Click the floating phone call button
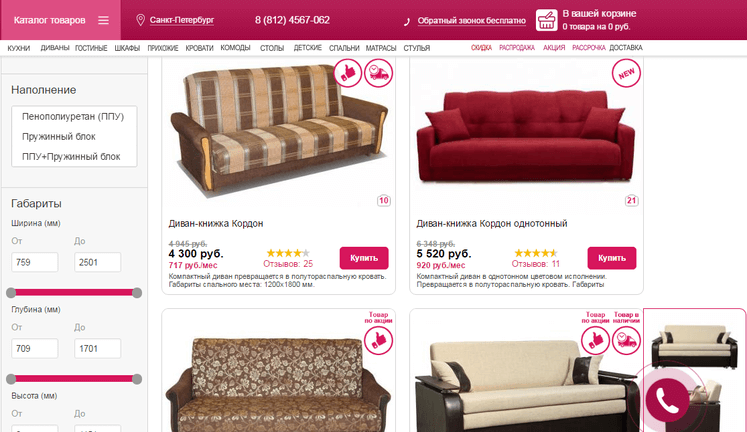 click(x=667, y=400)
